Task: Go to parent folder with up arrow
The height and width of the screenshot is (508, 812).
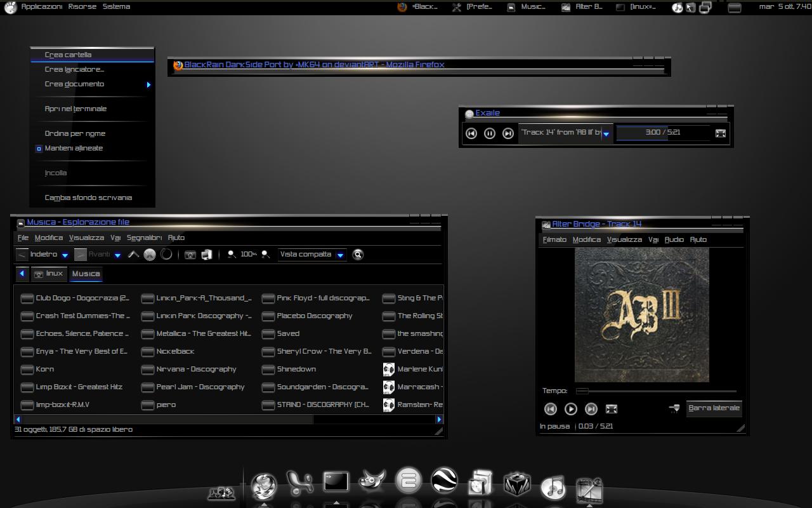Action: click(x=133, y=255)
